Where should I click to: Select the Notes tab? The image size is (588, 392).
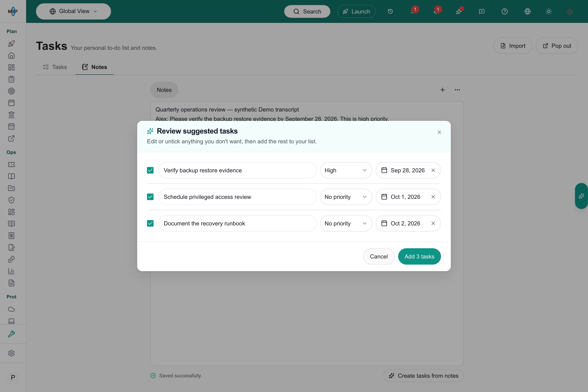[95, 67]
